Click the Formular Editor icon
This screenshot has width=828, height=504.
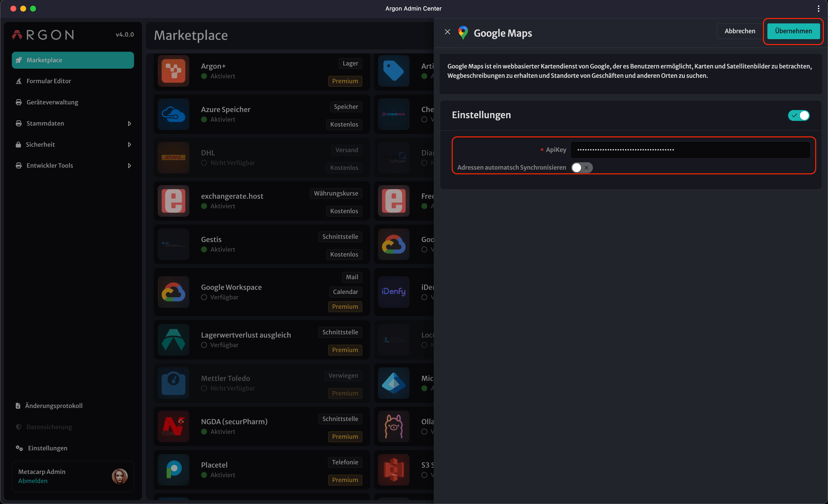pyautogui.click(x=19, y=81)
